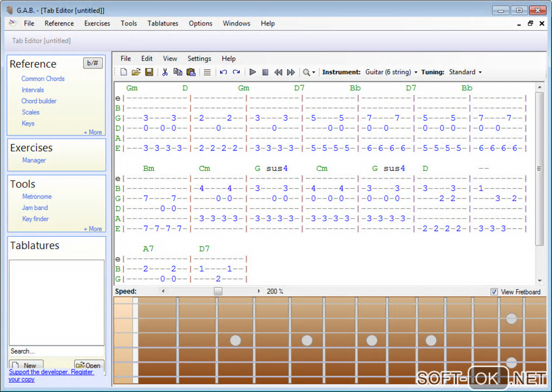Stop playback with the square Stop button
The width and height of the screenshot is (552, 392).
265,72
